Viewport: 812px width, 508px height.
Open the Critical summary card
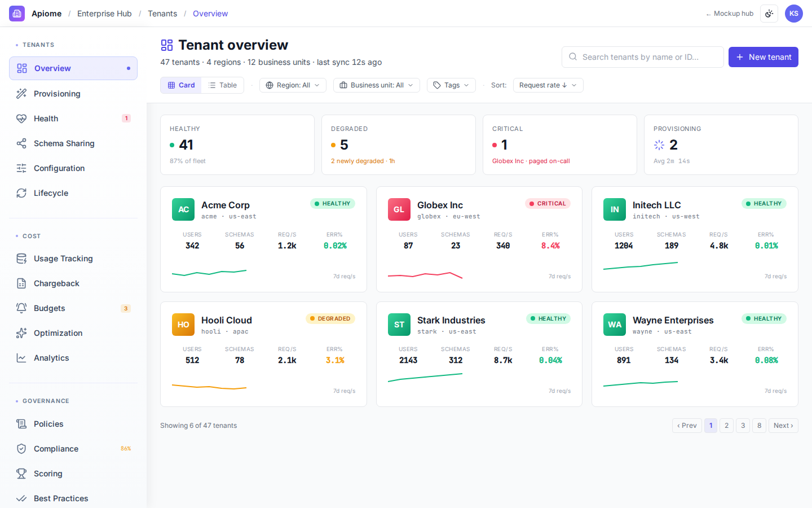tap(560, 145)
